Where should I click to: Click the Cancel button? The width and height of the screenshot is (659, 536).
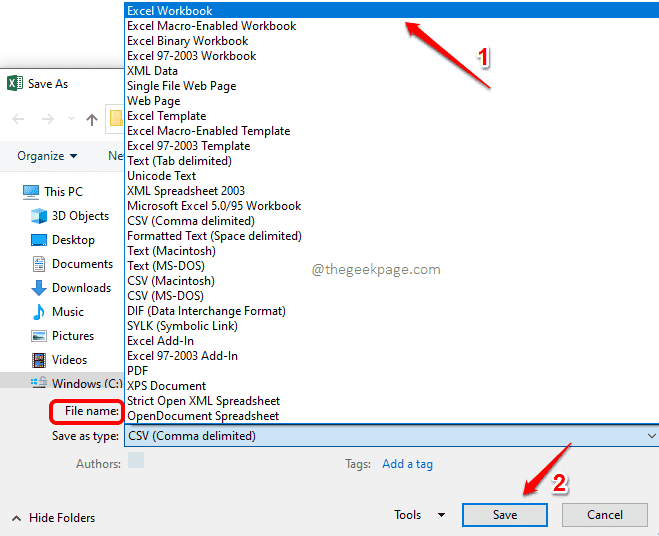coord(604,515)
